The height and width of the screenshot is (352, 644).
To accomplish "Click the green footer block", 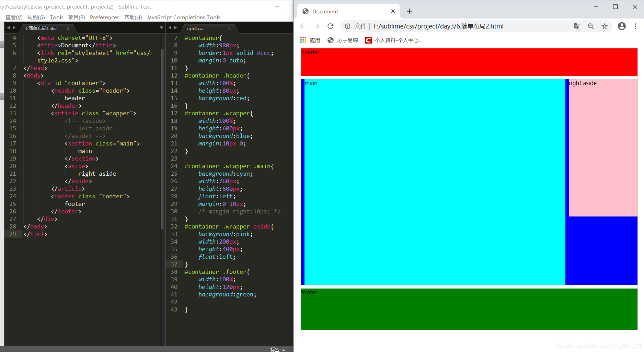I will click(x=469, y=309).
